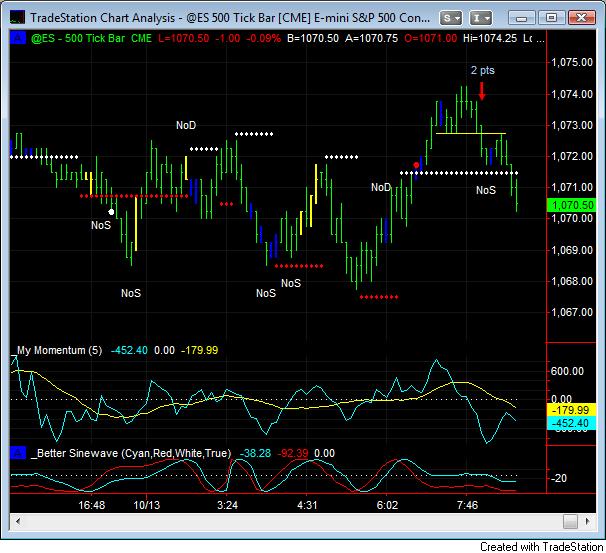Click the 1,075.00 price axis label
This screenshot has height=553, width=606.
[572, 62]
